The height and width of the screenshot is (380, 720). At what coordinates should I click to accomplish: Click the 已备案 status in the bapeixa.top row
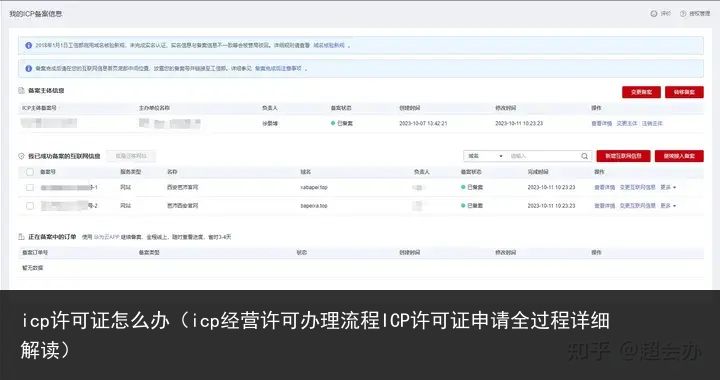point(472,206)
